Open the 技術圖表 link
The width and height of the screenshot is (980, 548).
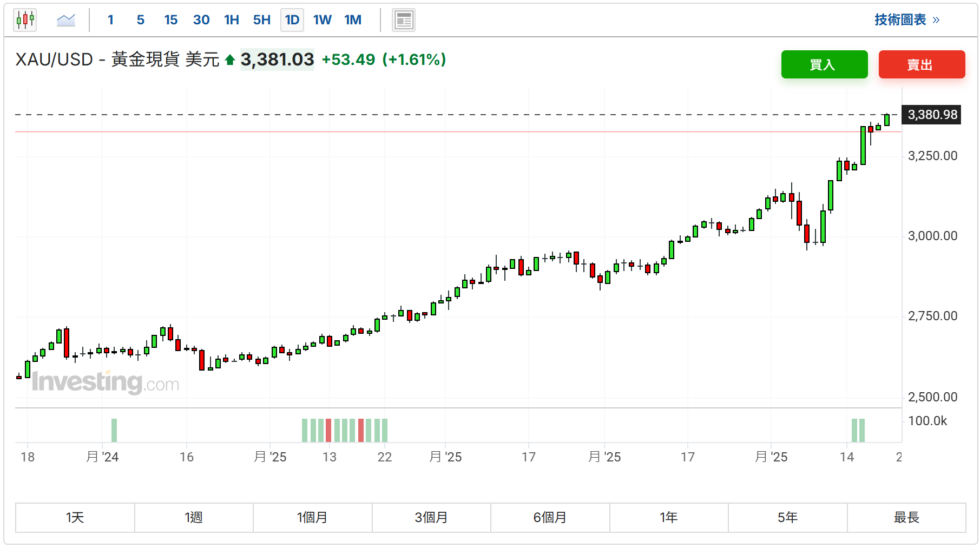click(907, 20)
